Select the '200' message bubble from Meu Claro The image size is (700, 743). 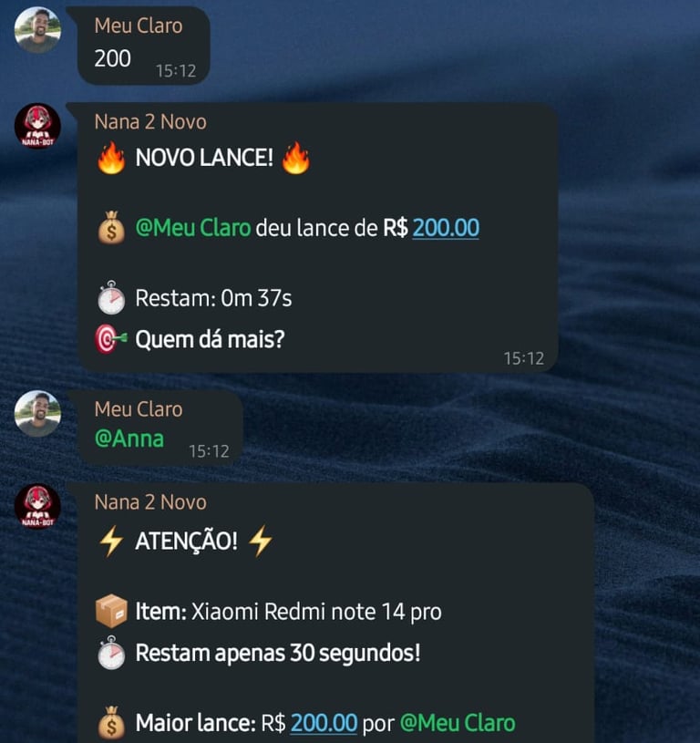144,46
